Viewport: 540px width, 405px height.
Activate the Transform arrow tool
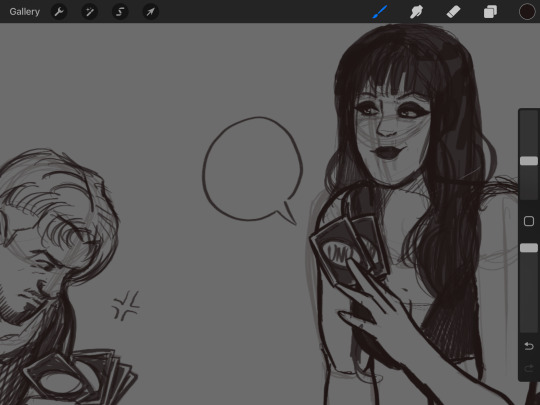click(x=150, y=12)
